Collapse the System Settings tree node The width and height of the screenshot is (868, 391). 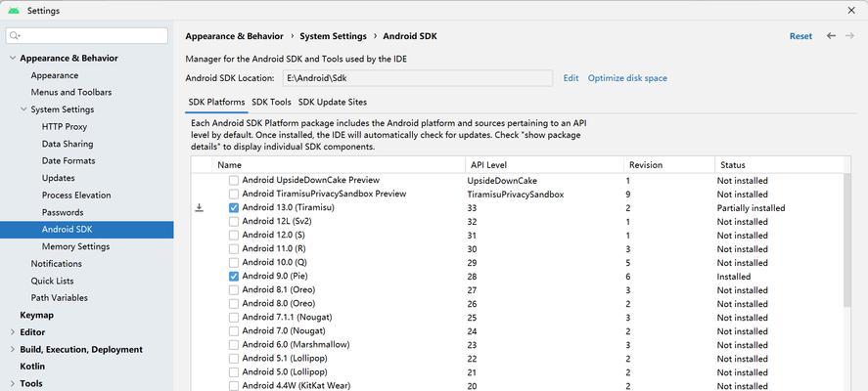coord(23,109)
